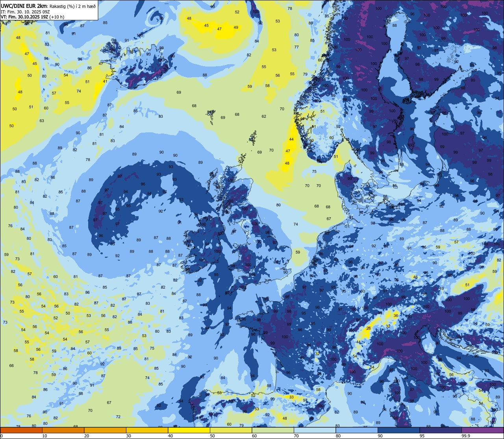This screenshot has width=504, height=439.
Task: Click the navy 95–99.9 legend swatch
Action: (441, 430)
